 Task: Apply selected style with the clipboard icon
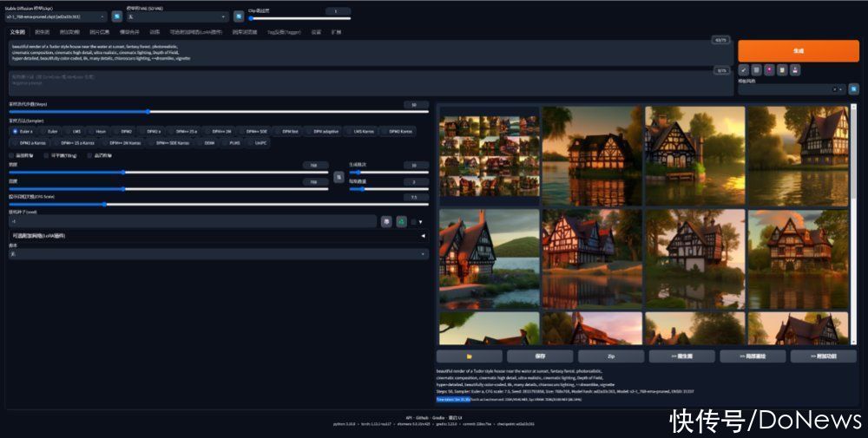point(782,70)
